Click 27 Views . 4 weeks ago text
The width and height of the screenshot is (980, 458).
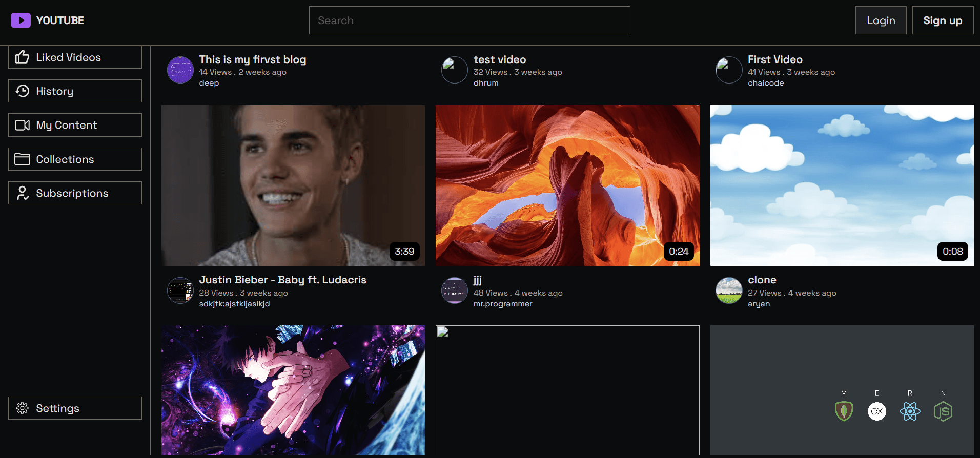click(x=792, y=293)
